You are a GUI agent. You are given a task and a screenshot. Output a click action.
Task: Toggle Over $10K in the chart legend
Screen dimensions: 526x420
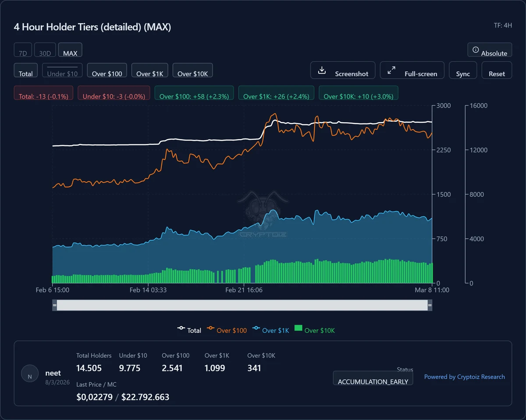coord(314,330)
